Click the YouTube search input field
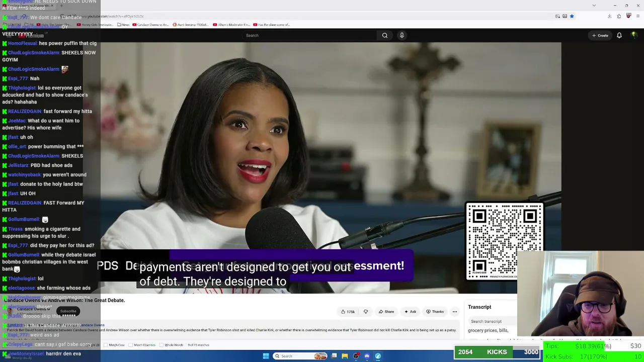 [309, 35]
